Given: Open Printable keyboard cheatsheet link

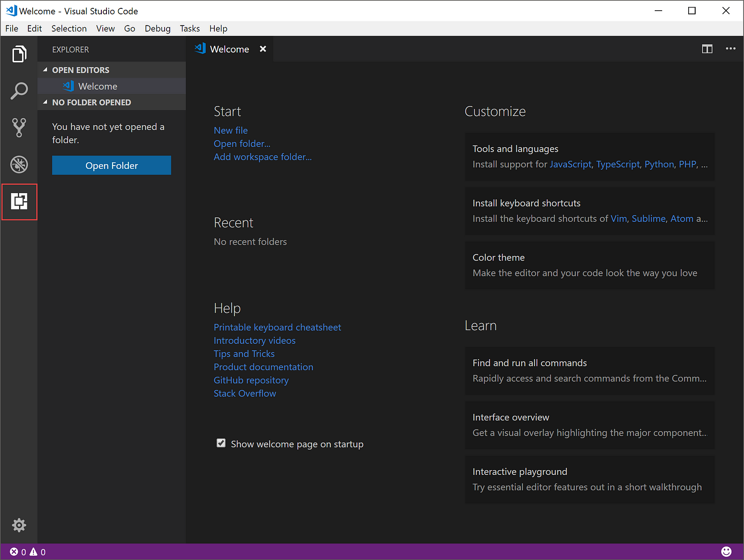Looking at the screenshot, I should click(277, 327).
